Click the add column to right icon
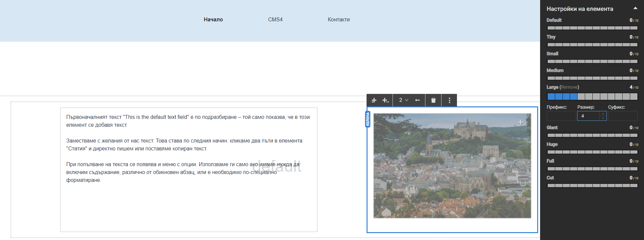The width and height of the screenshot is (644, 240). [385, 100]
